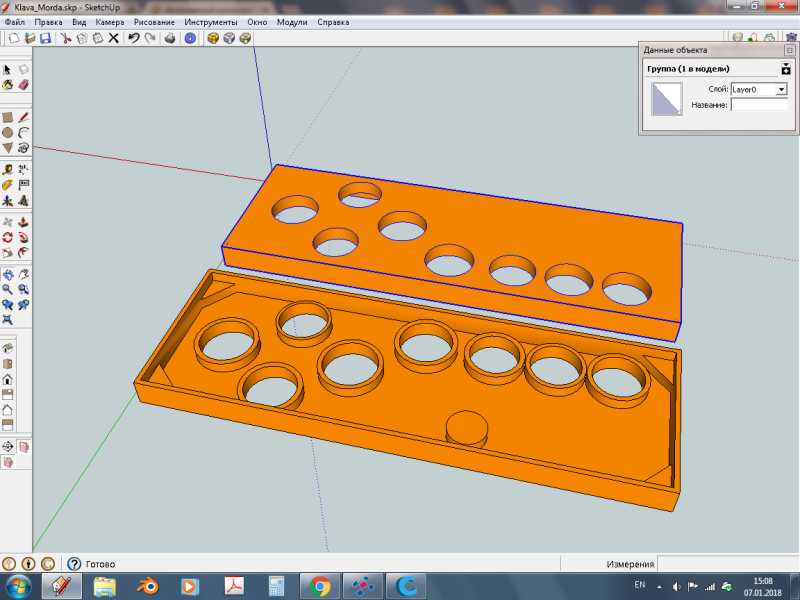
Task: Switch to Iso standard view
Action: click(7, 348)
